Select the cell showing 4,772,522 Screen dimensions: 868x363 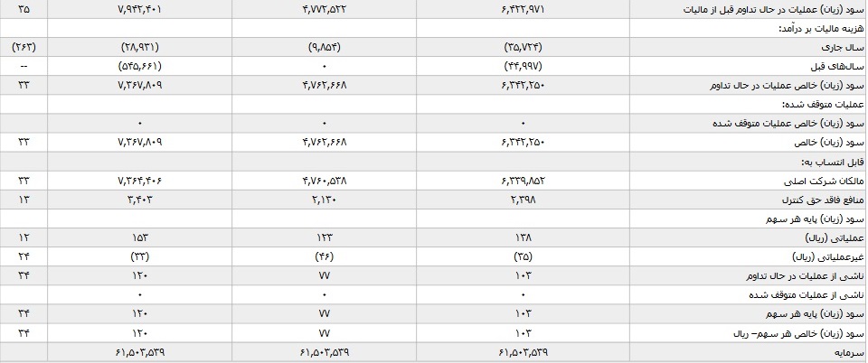point(325,9)
